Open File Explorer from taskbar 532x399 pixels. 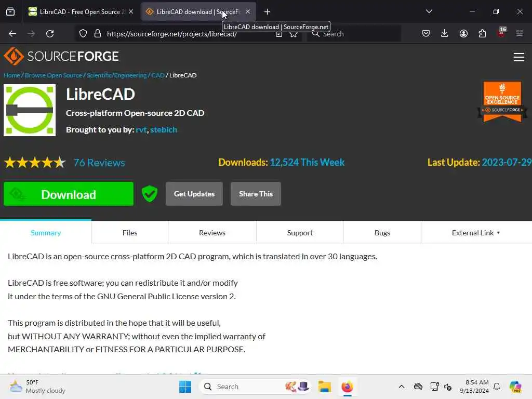(324, 387)
